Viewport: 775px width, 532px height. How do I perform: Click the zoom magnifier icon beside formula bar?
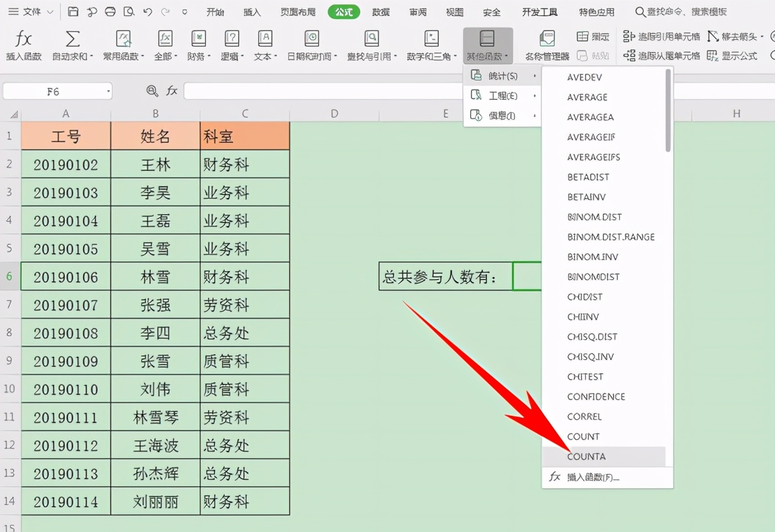click(x=152, y=91)
